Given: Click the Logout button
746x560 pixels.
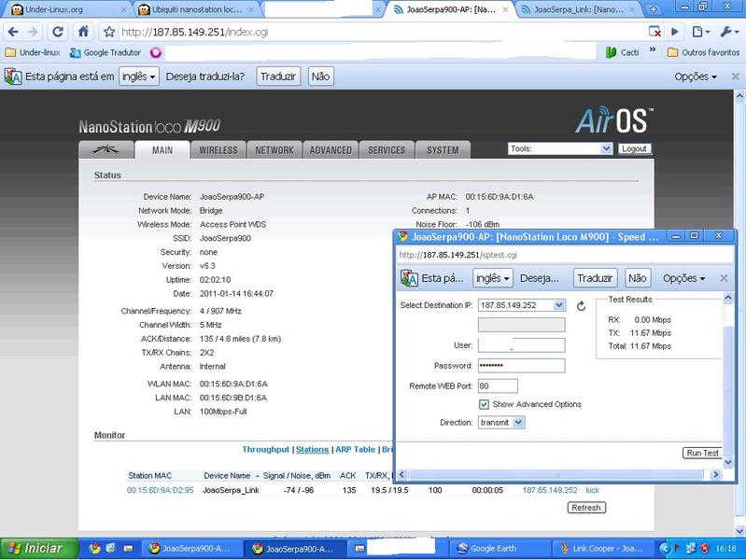Looking at the screenshot, I should (x=634, y=149).
